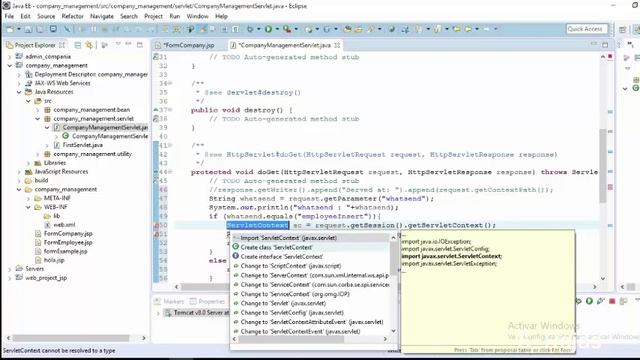This screenshot has width=640, height=360.
Task: Maximize the Project Explorer view
Action: point(140,44)
